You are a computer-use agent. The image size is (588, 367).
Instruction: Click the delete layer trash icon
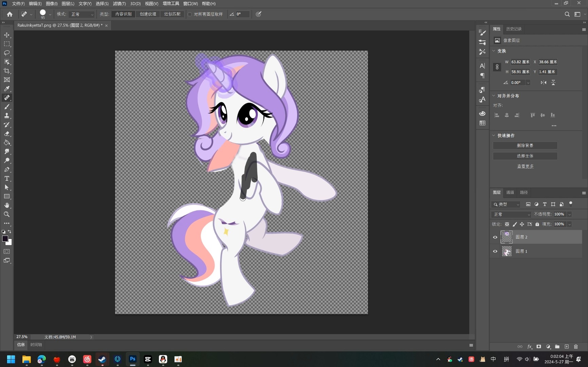(x=576, y=347)
